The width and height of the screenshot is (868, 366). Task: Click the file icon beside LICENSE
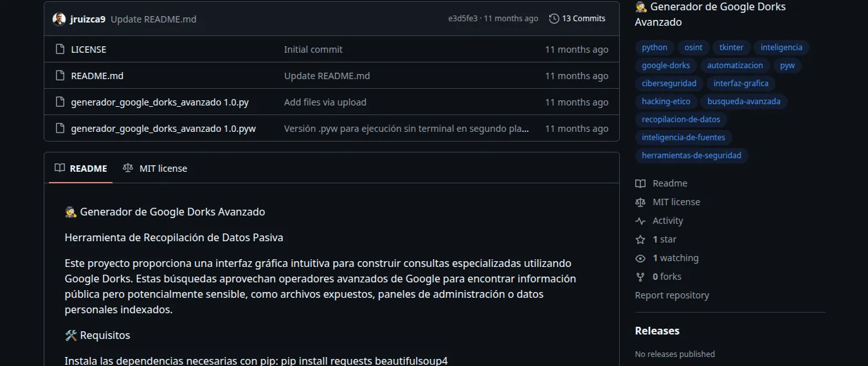tap(60, 50)
